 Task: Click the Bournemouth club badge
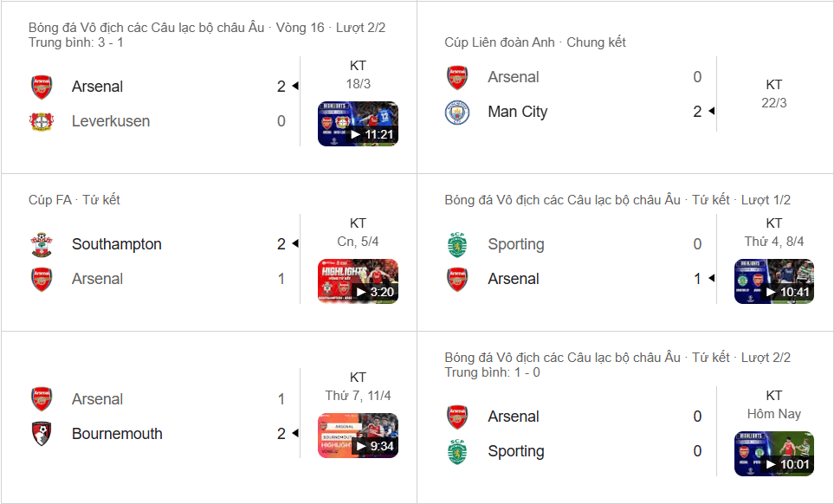pyautogui.click(x=41, y=434)
